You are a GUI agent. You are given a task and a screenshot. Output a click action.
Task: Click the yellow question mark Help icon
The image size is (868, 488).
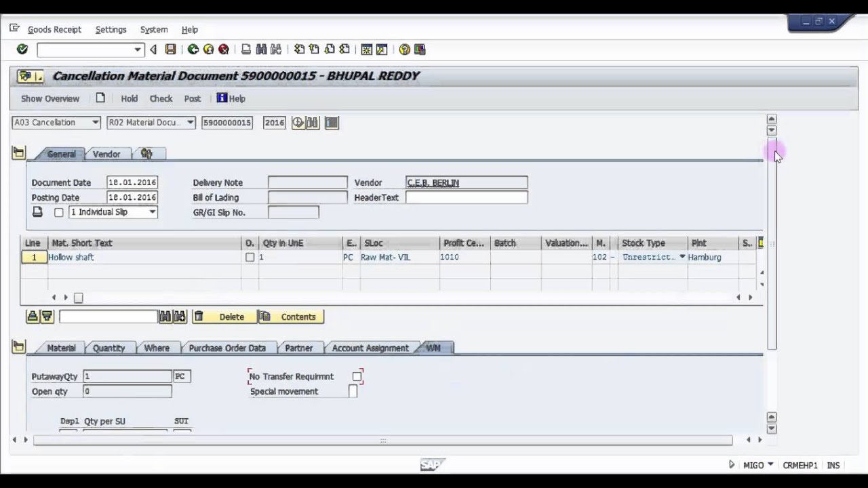pyautogui.click(x=405, y=49)
